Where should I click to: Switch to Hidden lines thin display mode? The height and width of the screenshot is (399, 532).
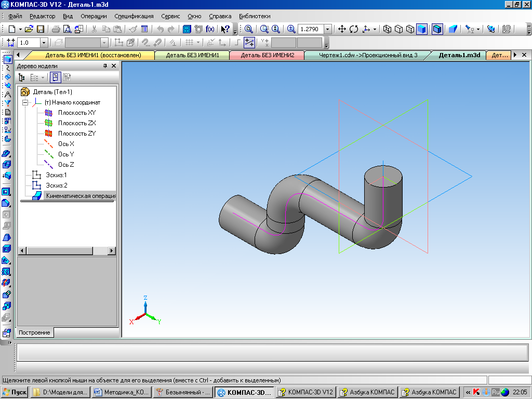pyautogui.click(x=410, y=29)
